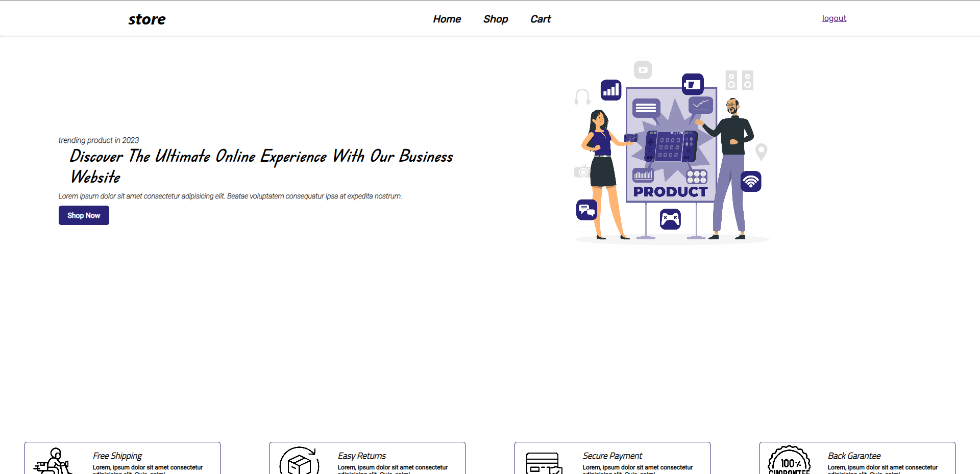Click the gray speakers icon
The height and width of the screenshot is (474, 980).
pos(739,80)
